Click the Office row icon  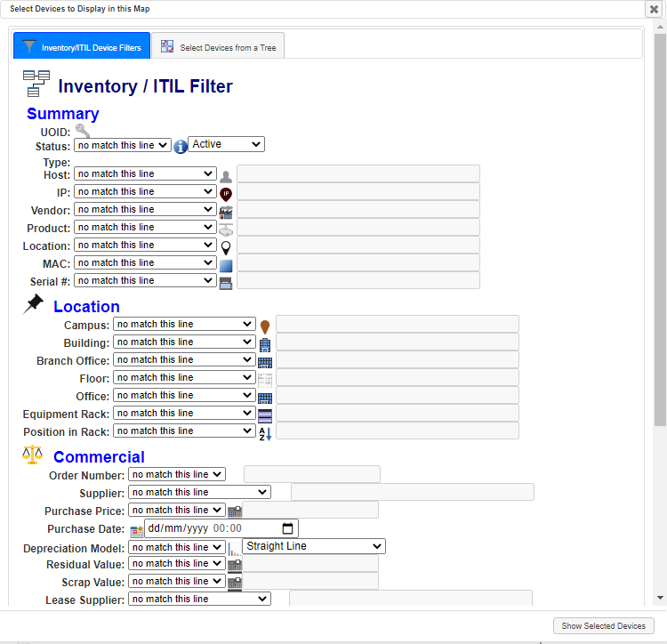[x=265, y=398]
